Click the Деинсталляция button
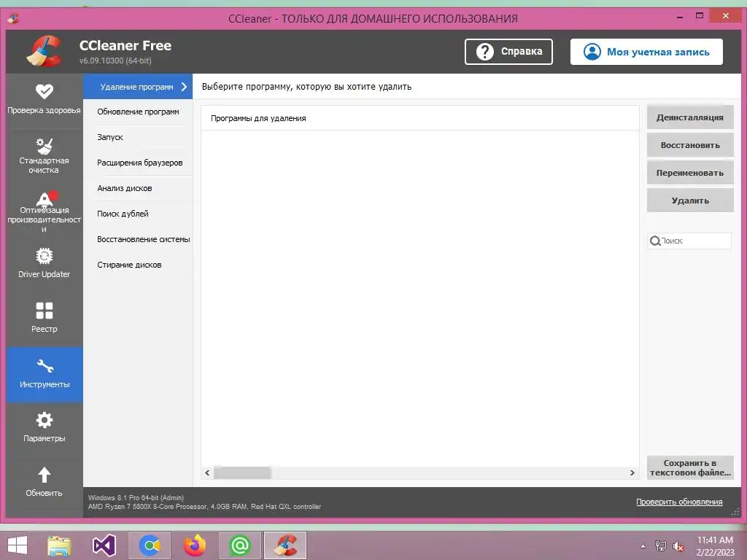The image size is (747, 560). [690, 117]
